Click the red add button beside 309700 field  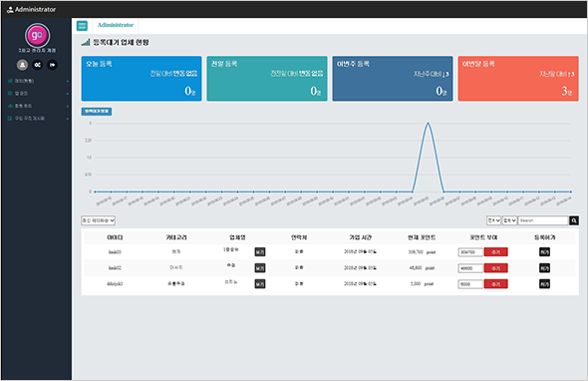click(x=495, y=252)
